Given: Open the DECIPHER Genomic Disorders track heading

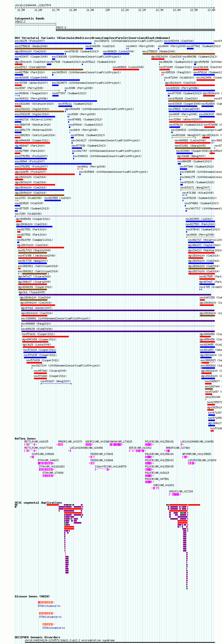Looking at the screenshot, I should coord(37,637).
